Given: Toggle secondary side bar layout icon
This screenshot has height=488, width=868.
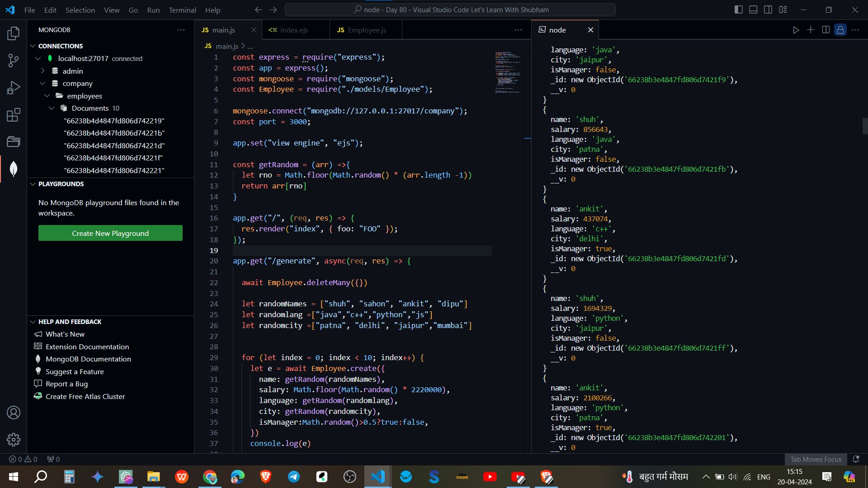Looking at the screenshot, I should 768,9.
